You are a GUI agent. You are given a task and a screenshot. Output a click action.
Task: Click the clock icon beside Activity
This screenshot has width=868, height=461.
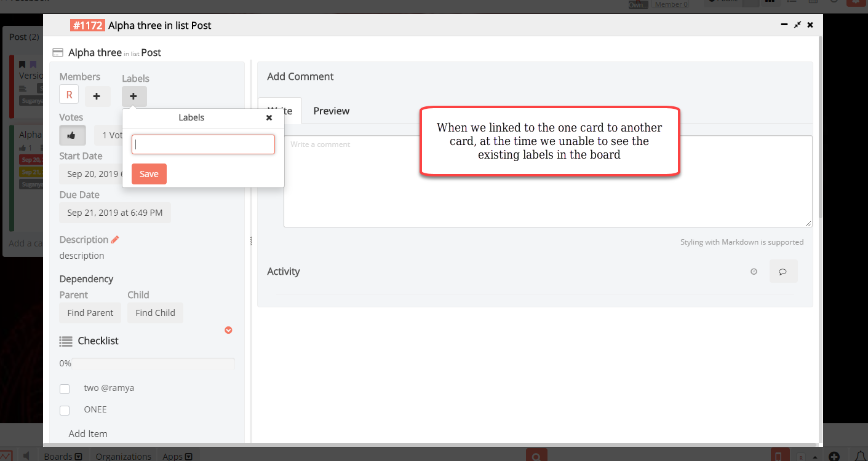[754, 271]
